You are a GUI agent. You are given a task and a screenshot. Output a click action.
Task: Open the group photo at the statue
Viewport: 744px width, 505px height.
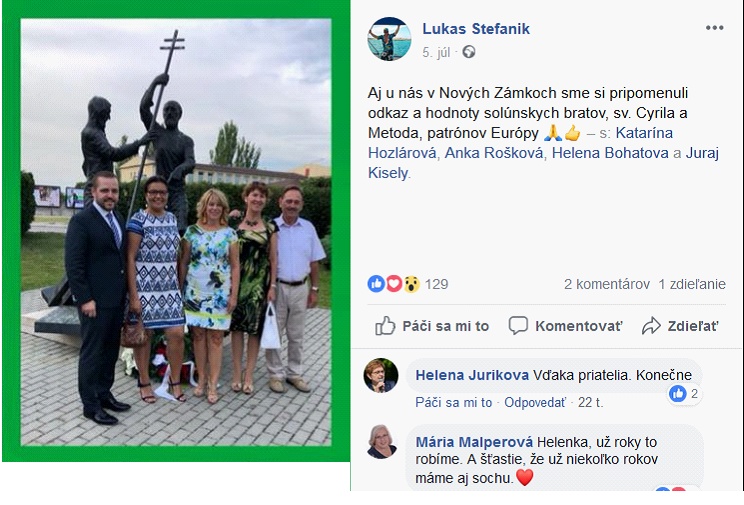tap(176, 232)
